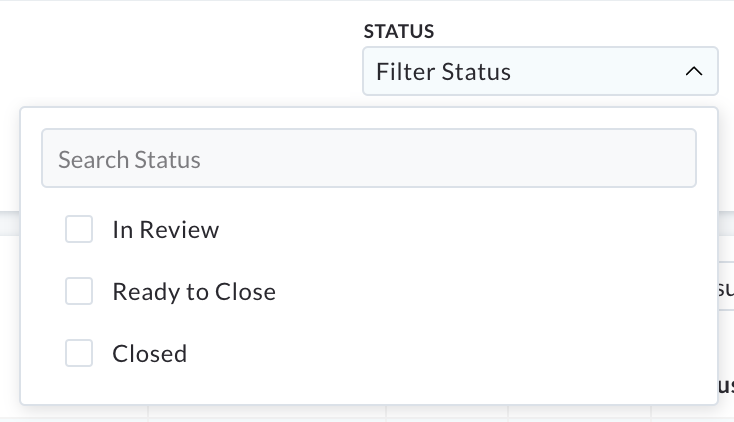Click the Filter Status box left of the chevron
The image size is (734, 422).
[595, 71]
